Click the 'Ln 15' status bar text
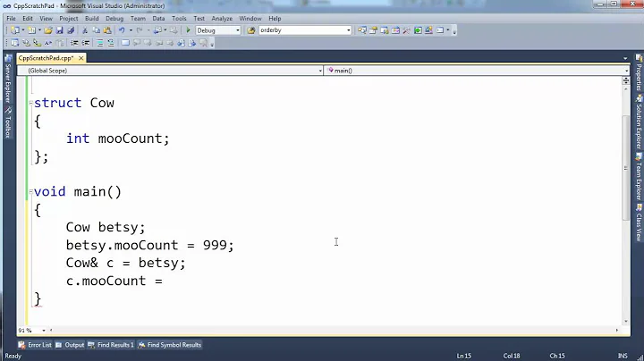The height and width of the screenshot is (361, 644). [x=463, y=356]
